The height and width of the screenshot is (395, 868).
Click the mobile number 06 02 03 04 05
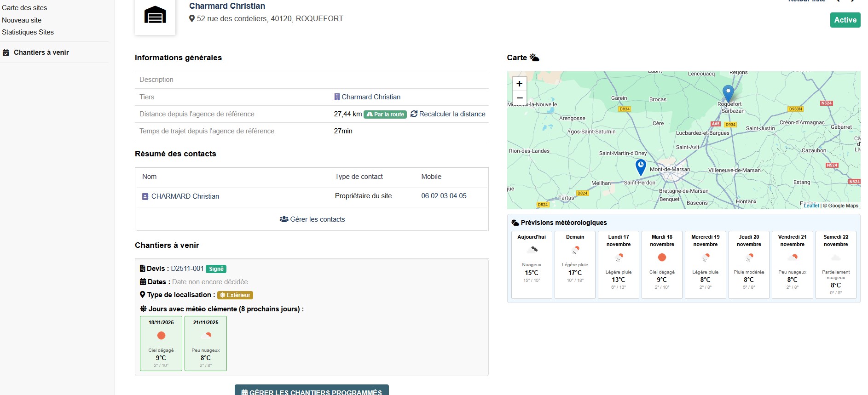pos(444,196)
